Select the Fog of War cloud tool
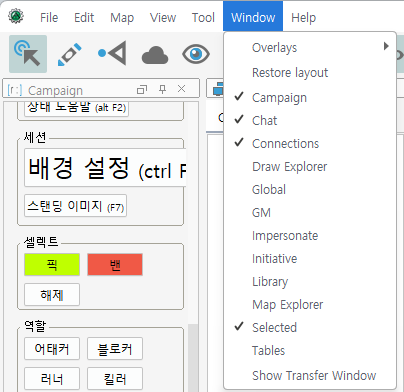The width and height of the screenshot is (404, 392). [155, 55]
